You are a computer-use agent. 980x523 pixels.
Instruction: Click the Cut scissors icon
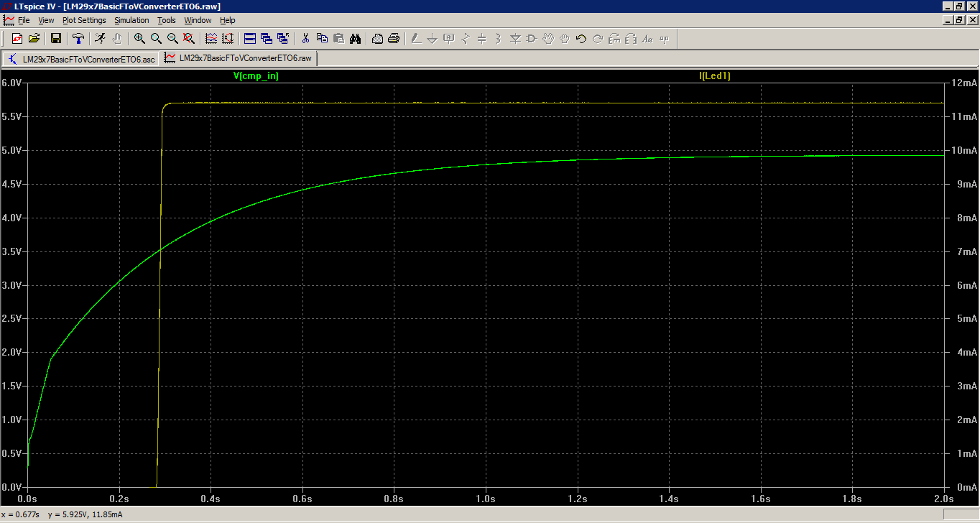(305, 38)
